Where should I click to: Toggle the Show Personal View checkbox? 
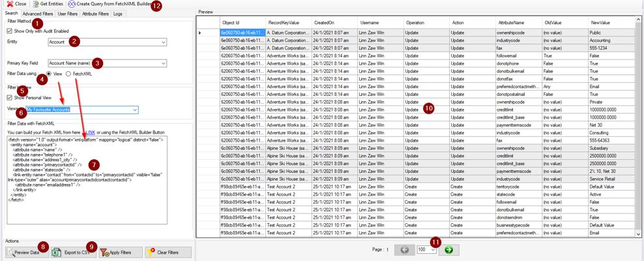coord(10,97)
